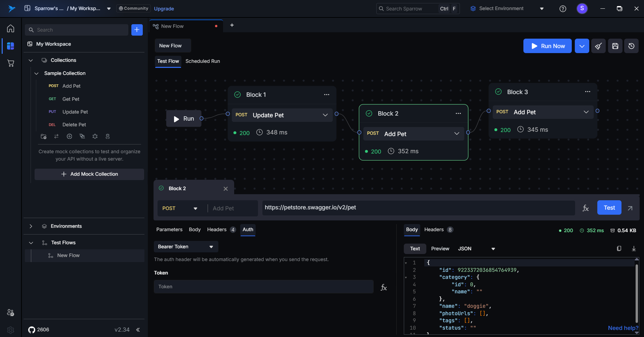644x337 pixels.
Task: Open the Home icon in sidebar
Action: pos(10,29)
